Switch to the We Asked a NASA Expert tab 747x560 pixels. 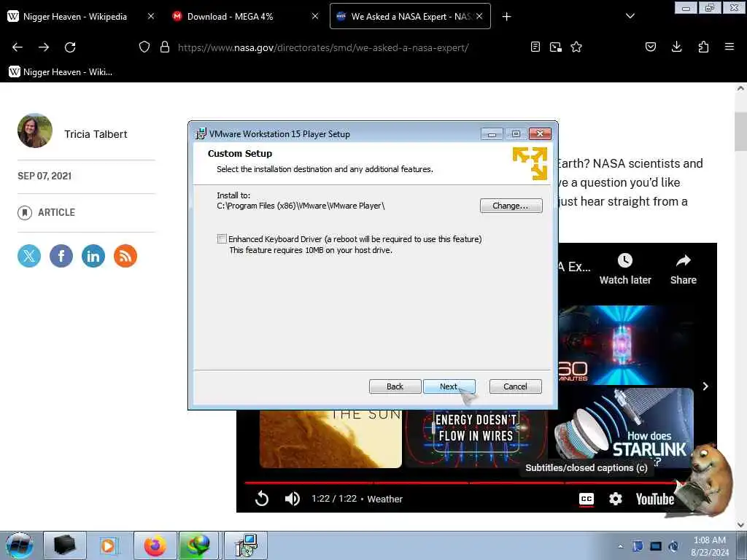410,16
